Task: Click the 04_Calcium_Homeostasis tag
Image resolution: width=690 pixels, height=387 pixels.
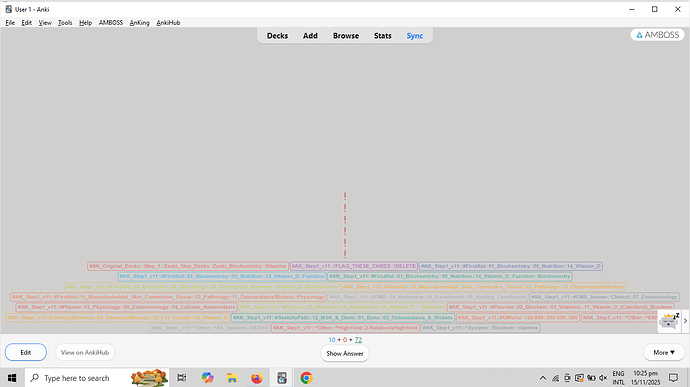Action: [x=126, y=307]
